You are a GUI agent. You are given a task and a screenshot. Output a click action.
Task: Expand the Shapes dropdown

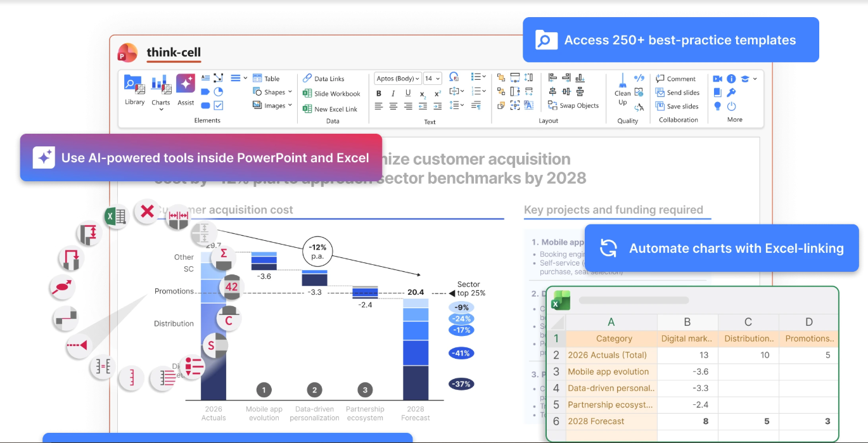272,92
